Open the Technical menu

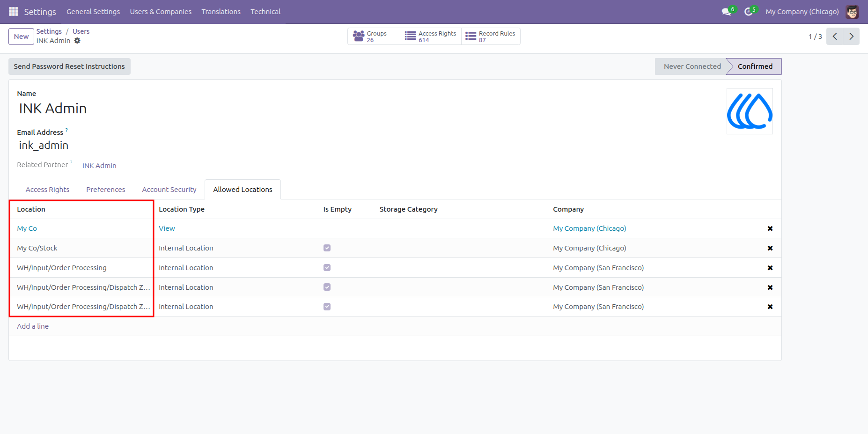[x=265, y=12]
